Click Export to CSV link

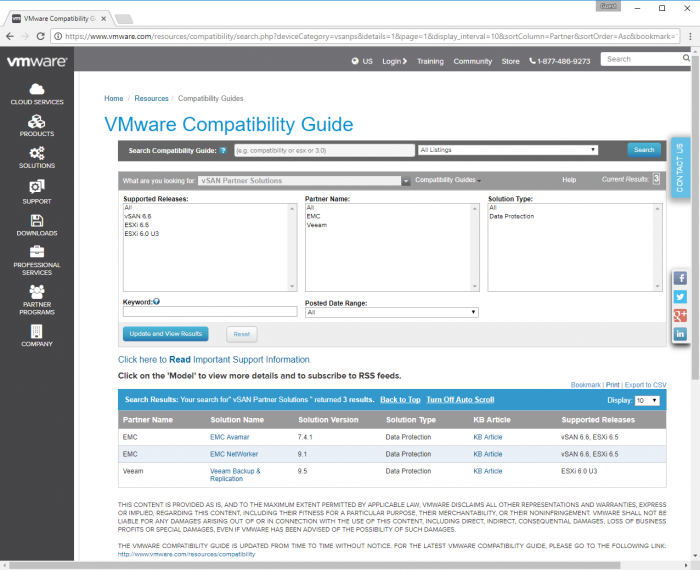pos(645,385)
